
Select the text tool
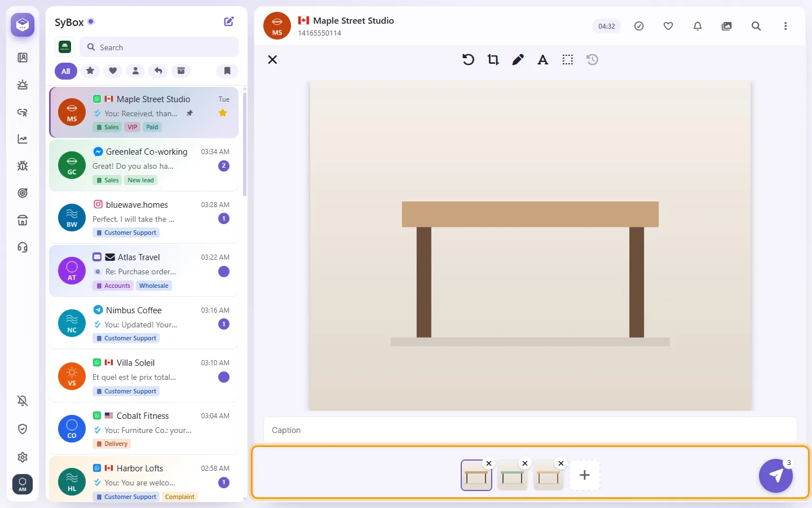point(542,60)
